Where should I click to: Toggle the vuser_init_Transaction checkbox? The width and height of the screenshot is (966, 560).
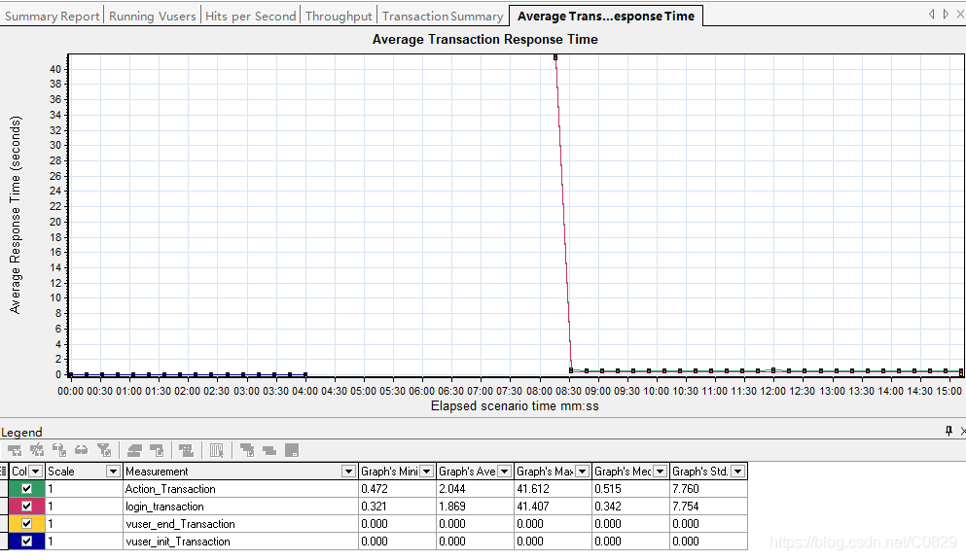[26, 542]
